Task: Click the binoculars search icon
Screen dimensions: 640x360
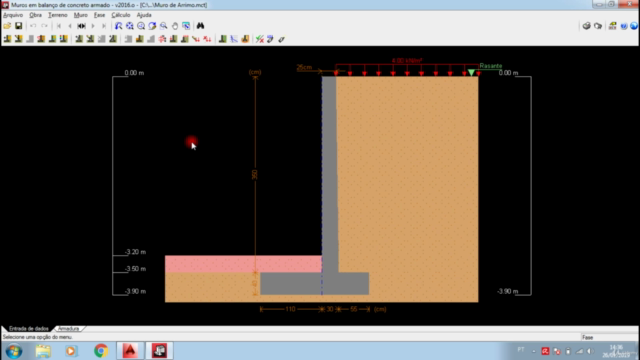Action: pyautogui.click(x=200, y=26)
